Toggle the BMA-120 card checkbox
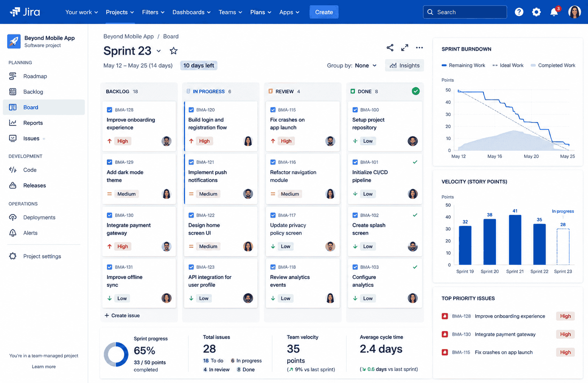 pyautogui.click(x=191, y=110)
